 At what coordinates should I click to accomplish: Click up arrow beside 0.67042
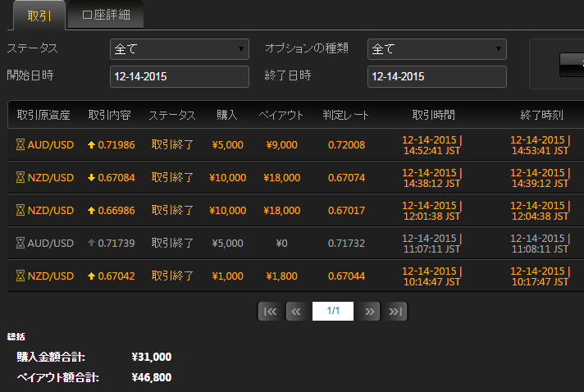pos(91,276)
